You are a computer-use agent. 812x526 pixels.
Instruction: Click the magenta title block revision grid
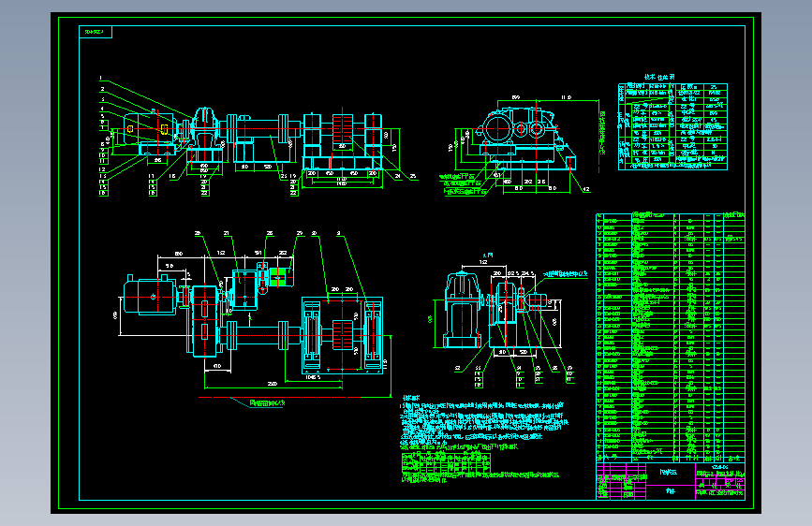coord(621,481)
